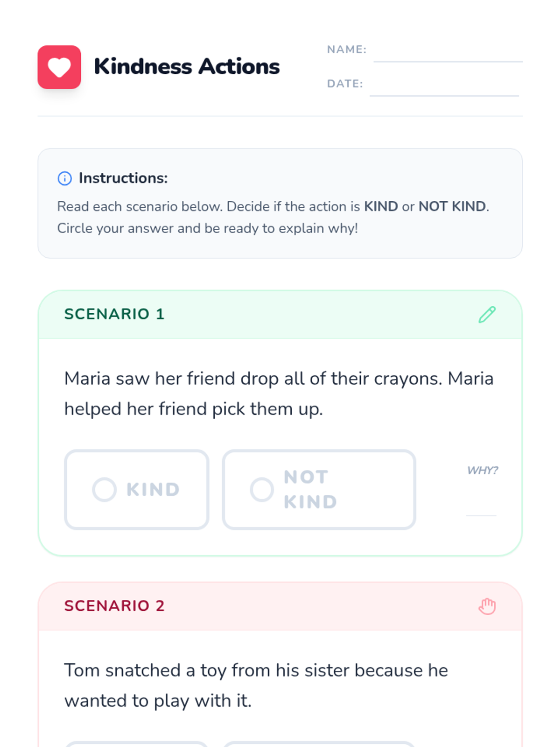Click the DATE: label
This screenshot has height=747, width=560.
pyautogui.click(x=345, y=84)
